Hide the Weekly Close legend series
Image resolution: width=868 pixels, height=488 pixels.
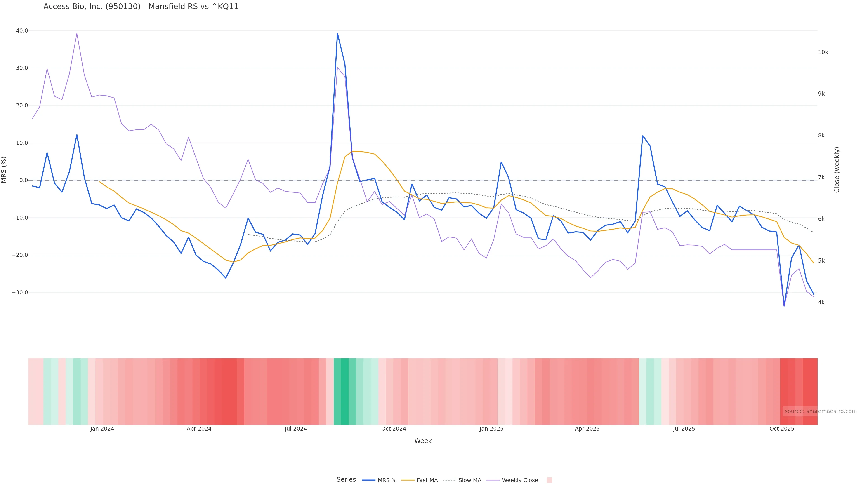(x=520, y=480)
